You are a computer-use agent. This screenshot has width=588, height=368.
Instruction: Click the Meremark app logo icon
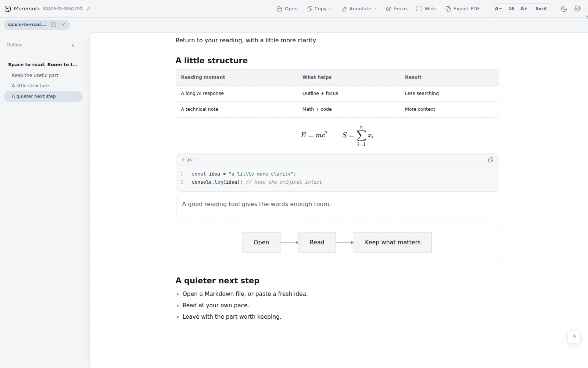click(8, 8)
